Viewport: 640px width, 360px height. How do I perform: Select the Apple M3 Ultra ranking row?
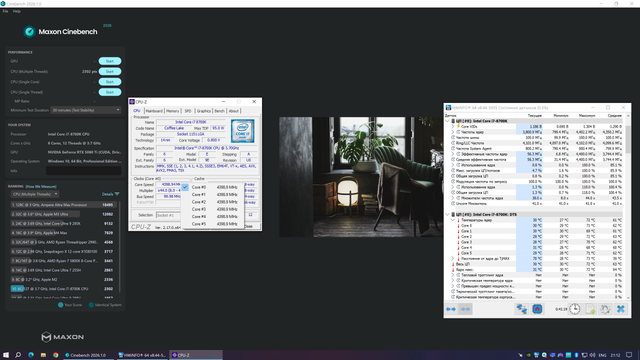tap(63, 214)
